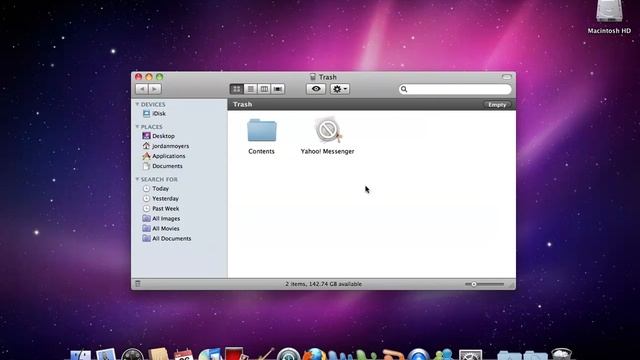Click the Trash icon in the Dock
Image resolution: width=640 pixels, height=360 pixels.
pos(562,354)
